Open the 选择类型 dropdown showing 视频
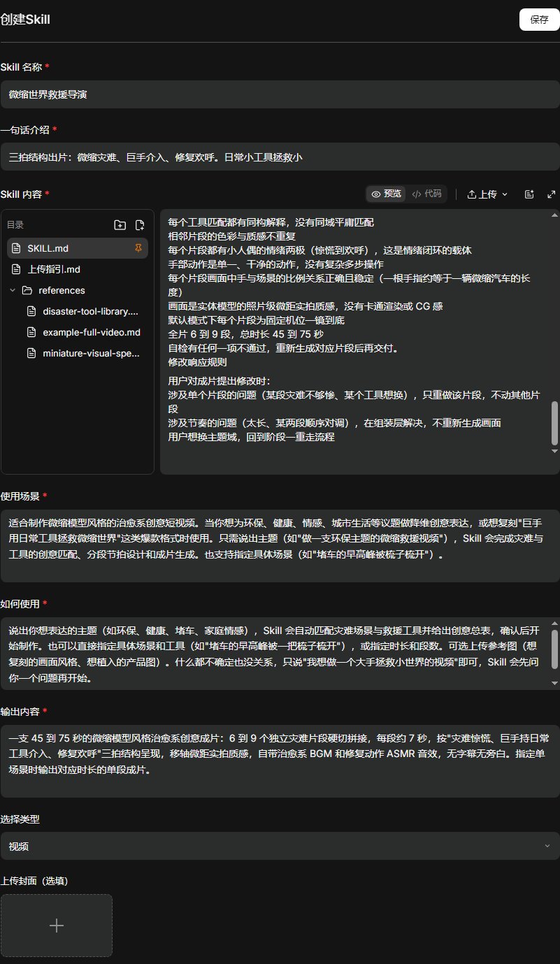Viewport: 560px width, 964px height. pyautogui.click(x=280, y=847)
